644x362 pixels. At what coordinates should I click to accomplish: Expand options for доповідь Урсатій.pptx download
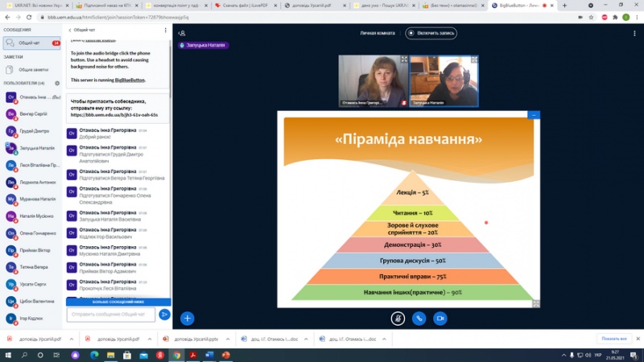(228, 339)
